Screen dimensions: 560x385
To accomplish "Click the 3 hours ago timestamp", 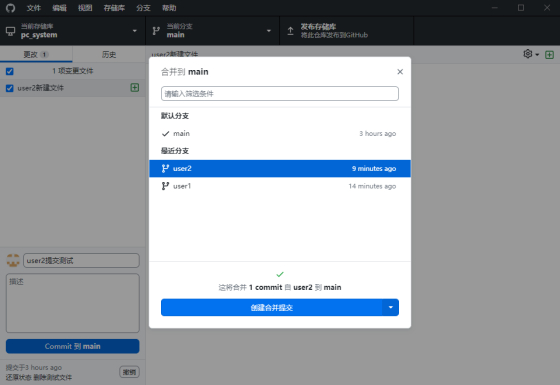I will [378, 134].
